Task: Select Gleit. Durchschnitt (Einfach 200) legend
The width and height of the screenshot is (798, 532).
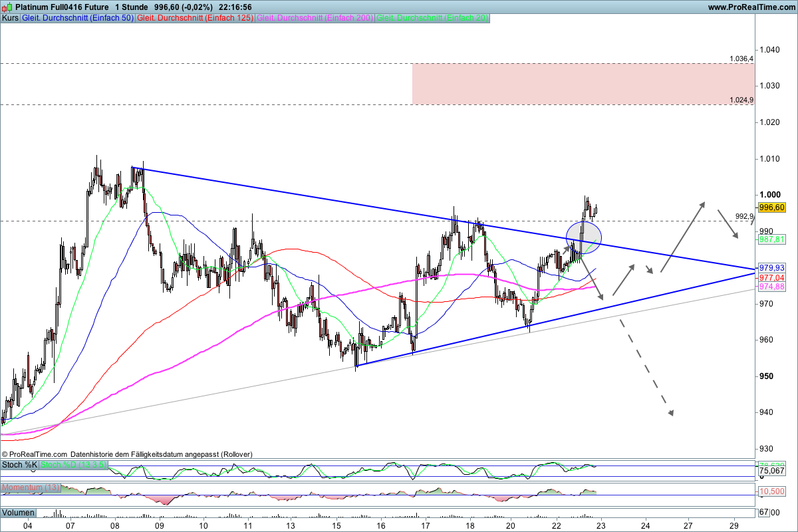Action: (x=315, y=19)
